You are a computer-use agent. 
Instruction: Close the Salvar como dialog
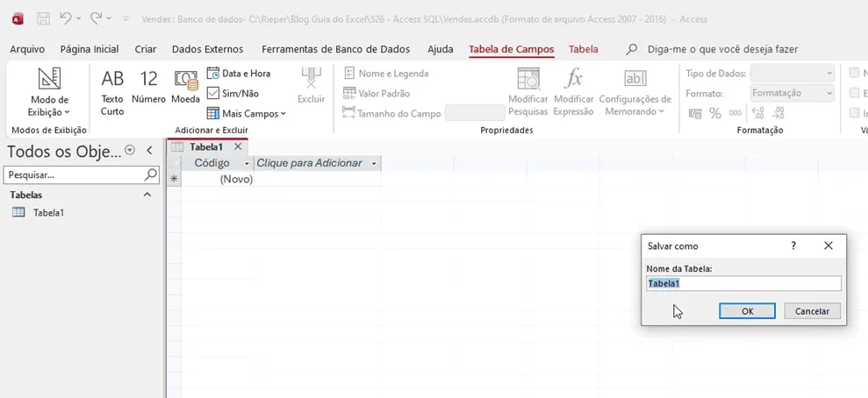pyautogui.click(x=829, y=246)
